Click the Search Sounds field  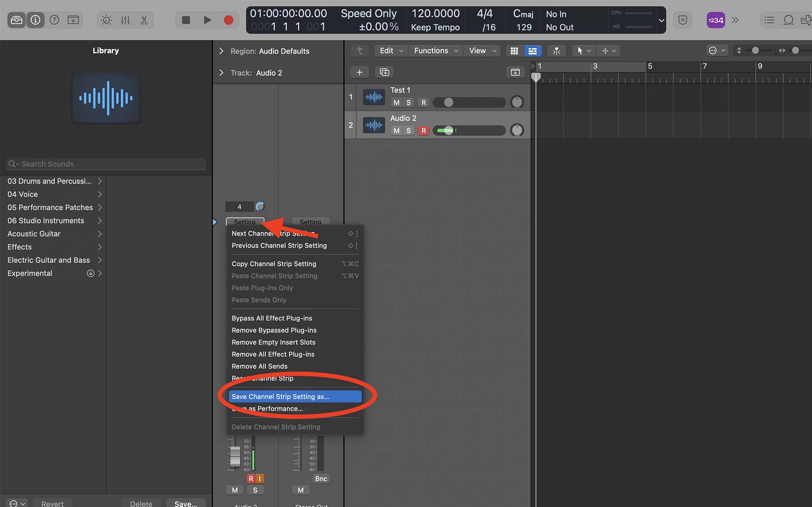coord(106,164)
